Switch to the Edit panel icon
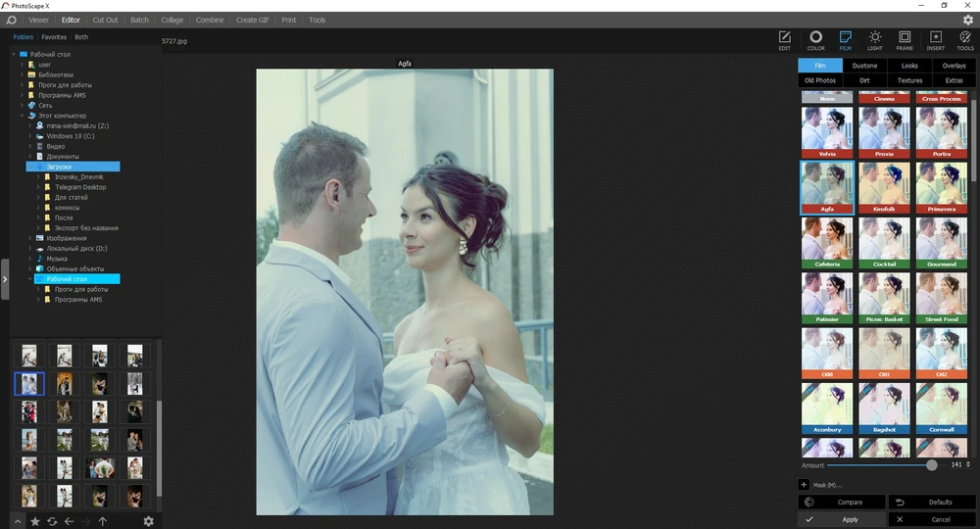Viewport: 980px width, 529px height. pos(785,39)
